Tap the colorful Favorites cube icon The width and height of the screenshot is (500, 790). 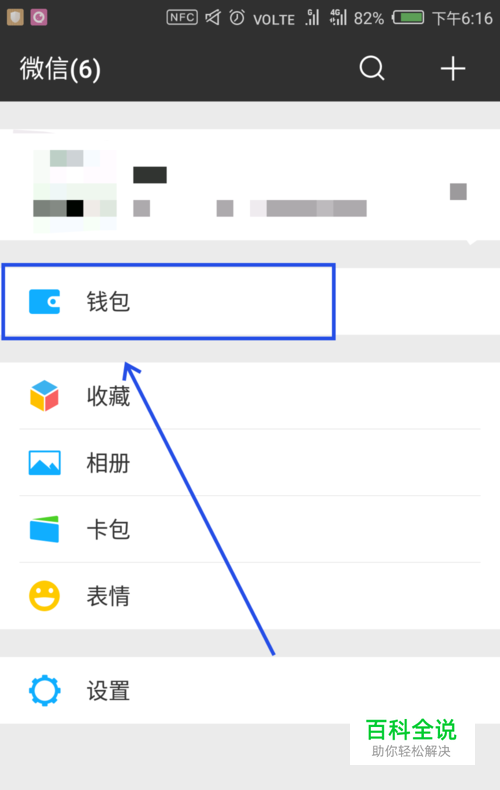click(44, 396)
